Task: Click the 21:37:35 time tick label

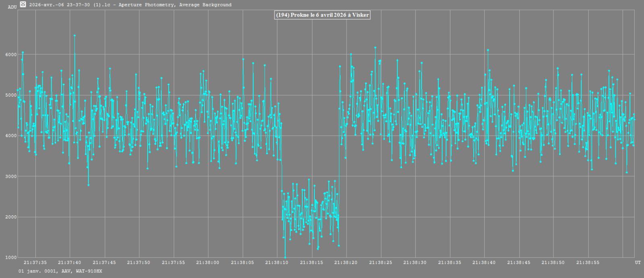Action: (35, 263)
